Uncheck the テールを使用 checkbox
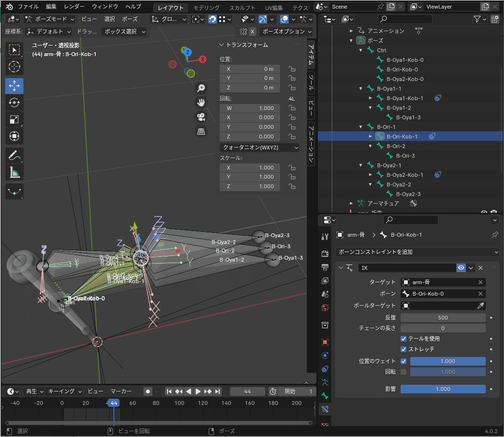The image size is (504, 437). tap(403, 339)
